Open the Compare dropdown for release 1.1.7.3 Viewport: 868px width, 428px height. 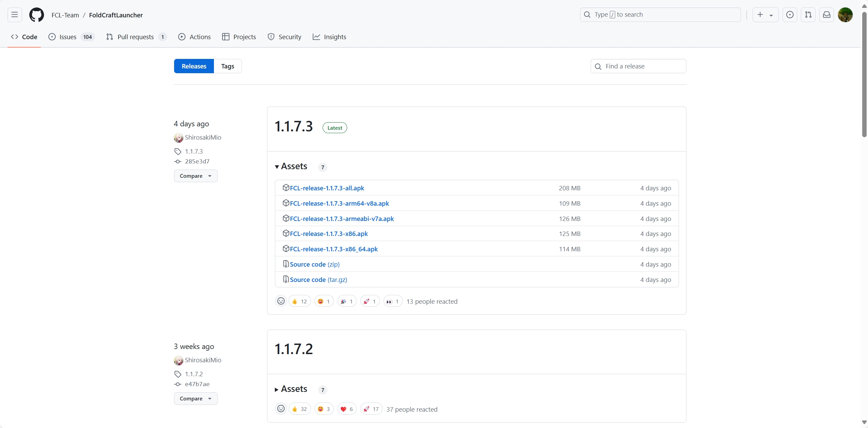coord(196,176)
